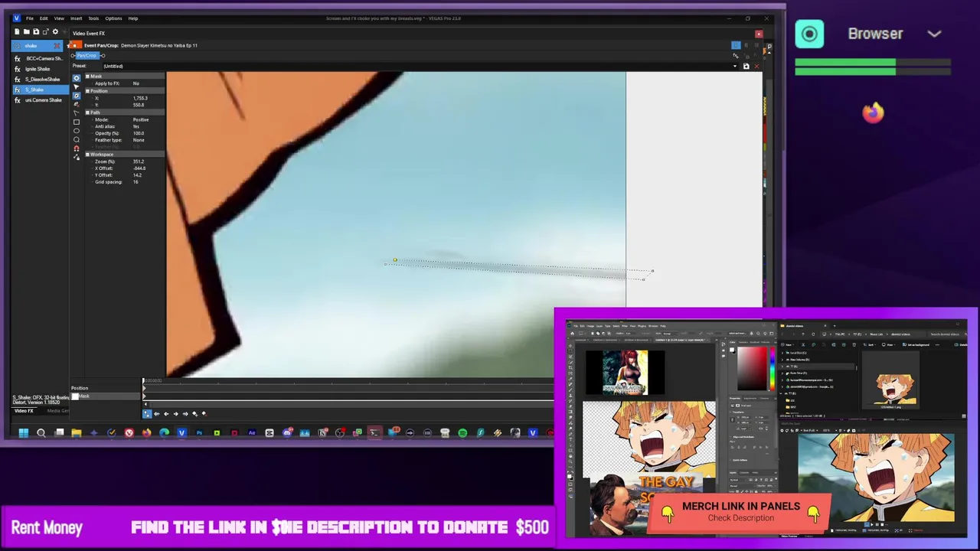This screenshot has width=980, height=551.
Task: Clear the 'shake' search with red X
Action: 57,46
